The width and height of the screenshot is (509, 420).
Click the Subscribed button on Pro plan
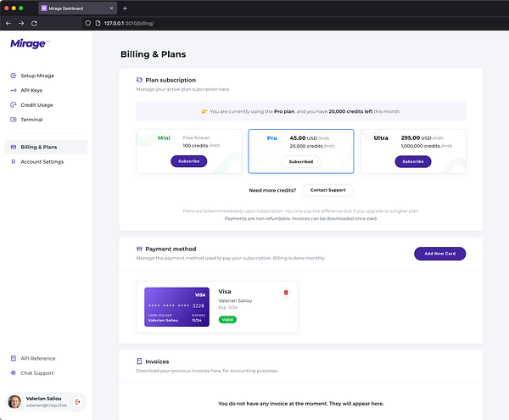301,162
